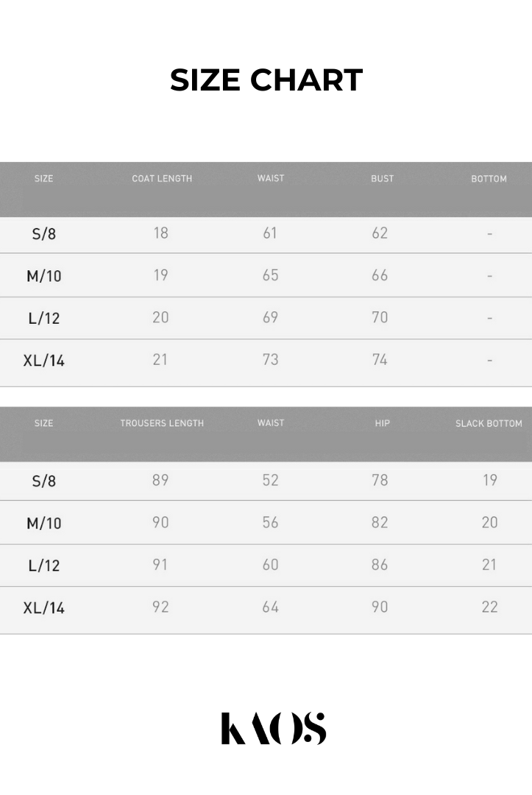Image resolution: width=532 pixels, height=795 pixels.
Task: Click the HIP column header
Action: pos(382,423)
